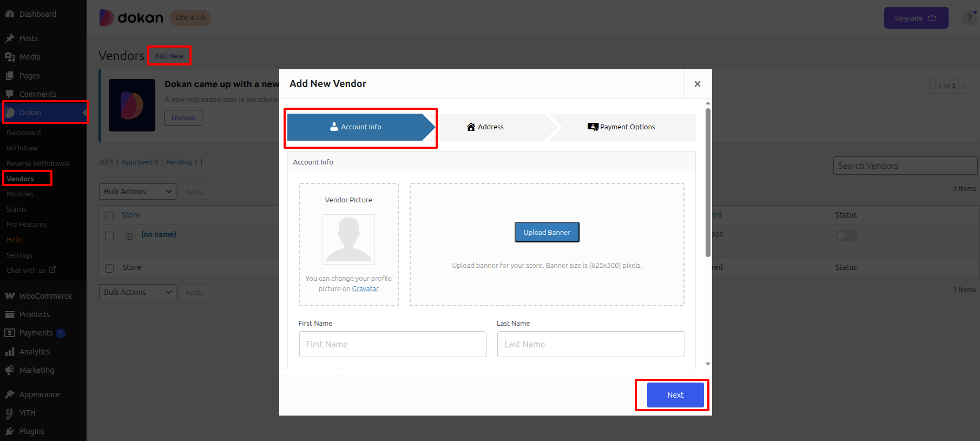Click the Appearance paintbrush icon

(10, 394)
